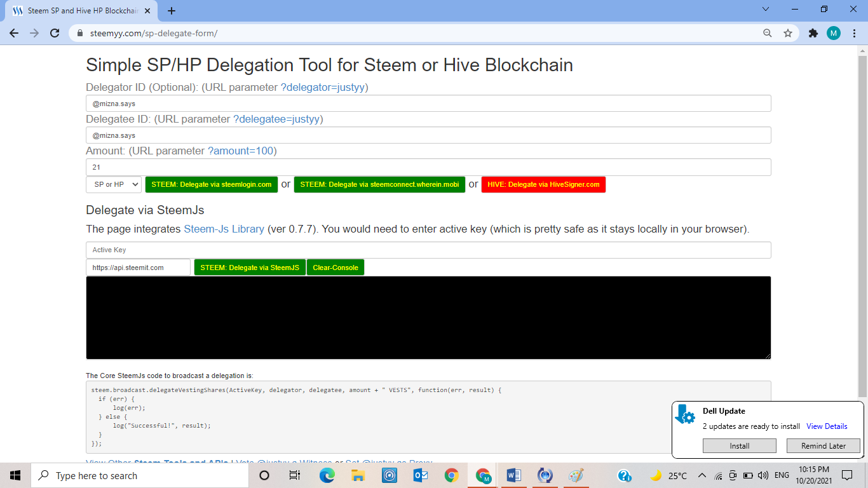Click STEEM: Delegate via SteemJS button
Image resolution: width=868 pixels, height=488 pixels.
coord(250,268)
